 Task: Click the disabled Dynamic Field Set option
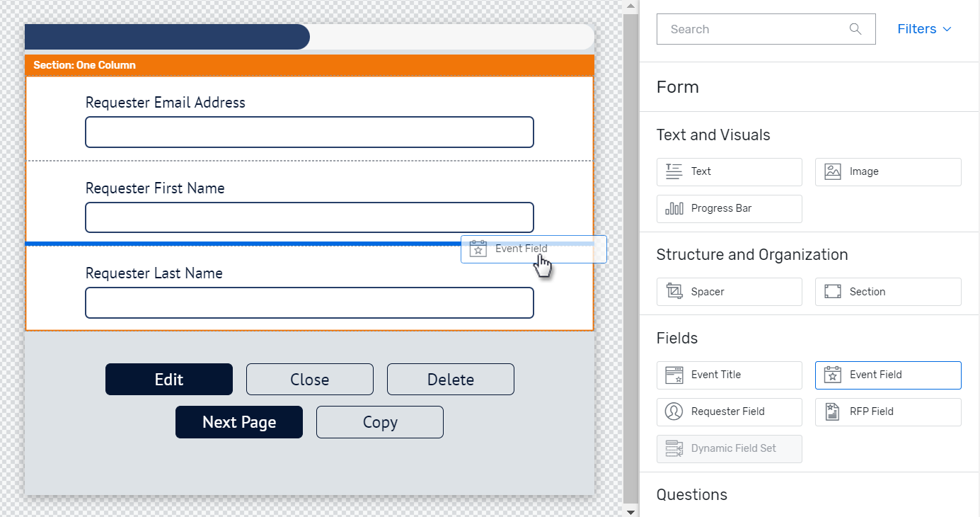tap(729, 448)
